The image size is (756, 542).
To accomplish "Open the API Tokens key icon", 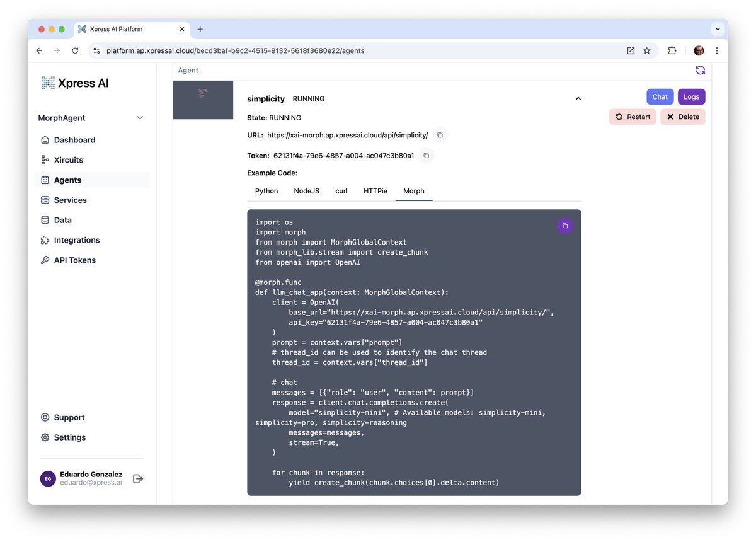I will click(45, 260).
